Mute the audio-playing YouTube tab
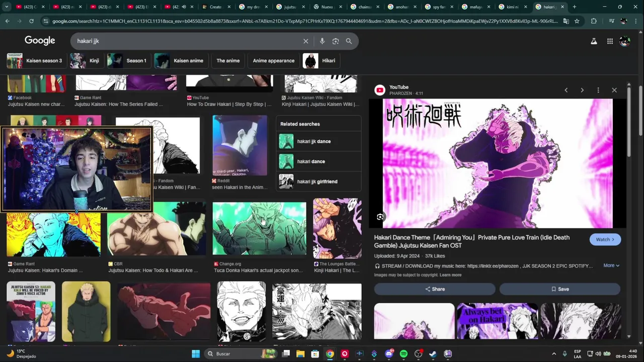Screen dimensions: 644x362 [x=184, y=7]
